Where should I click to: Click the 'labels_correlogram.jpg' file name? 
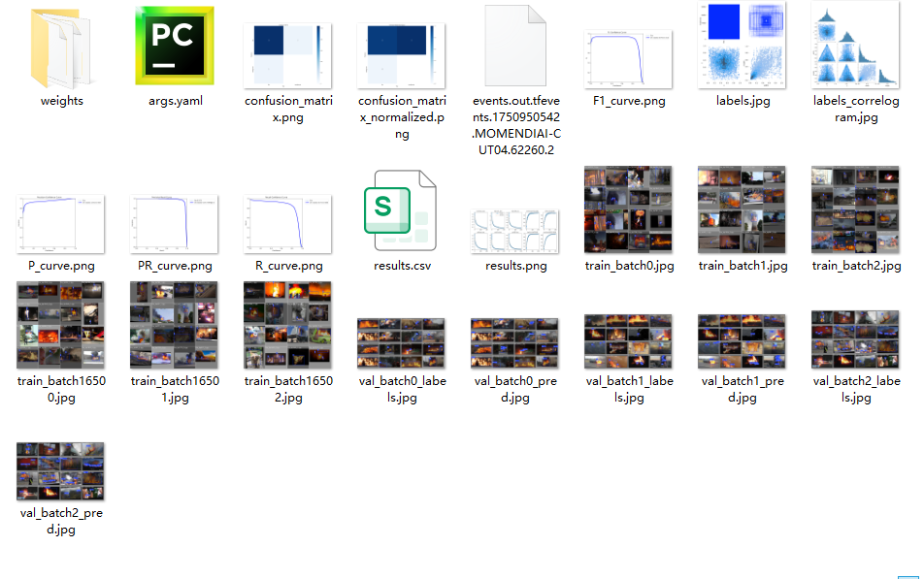(x=856, y=109)
